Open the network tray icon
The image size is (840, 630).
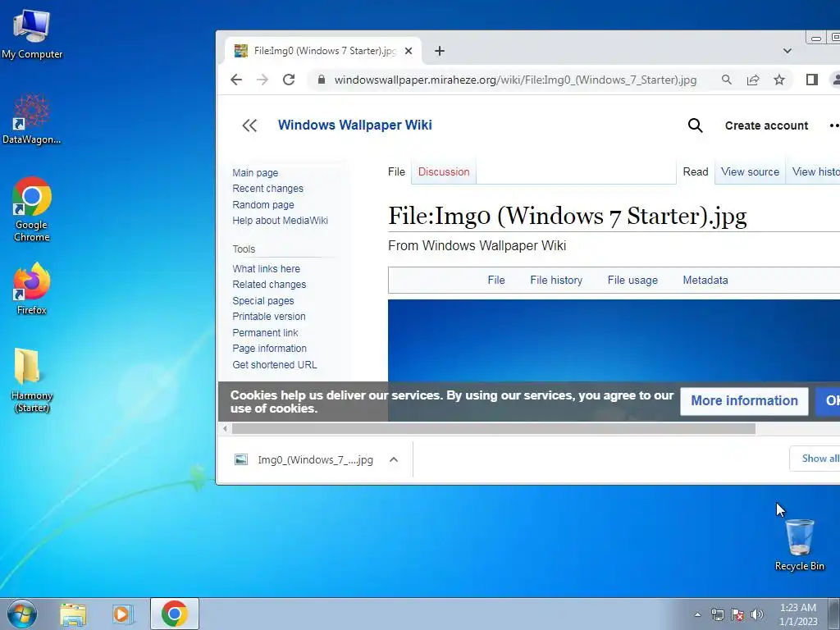click(x=717, y=614)
